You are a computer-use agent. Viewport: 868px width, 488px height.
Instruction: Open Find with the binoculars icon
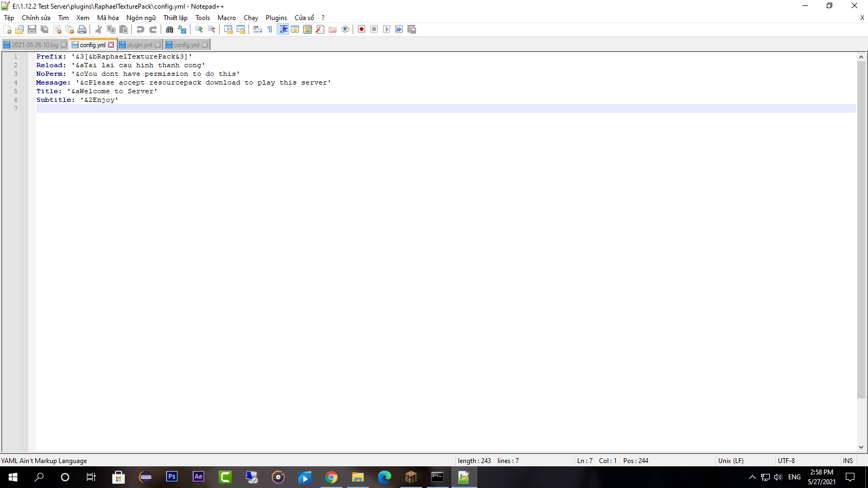click(x=170, y=29)
